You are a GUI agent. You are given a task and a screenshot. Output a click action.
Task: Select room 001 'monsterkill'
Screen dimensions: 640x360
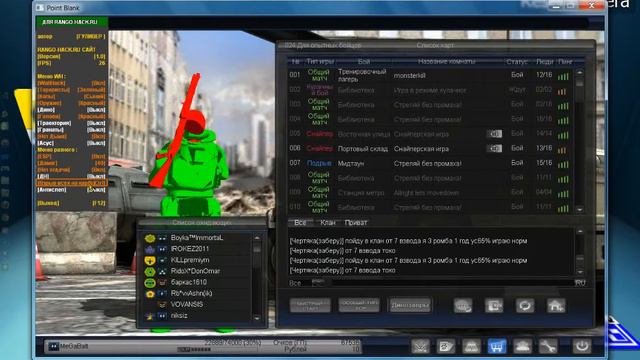(x=430, y=76)
